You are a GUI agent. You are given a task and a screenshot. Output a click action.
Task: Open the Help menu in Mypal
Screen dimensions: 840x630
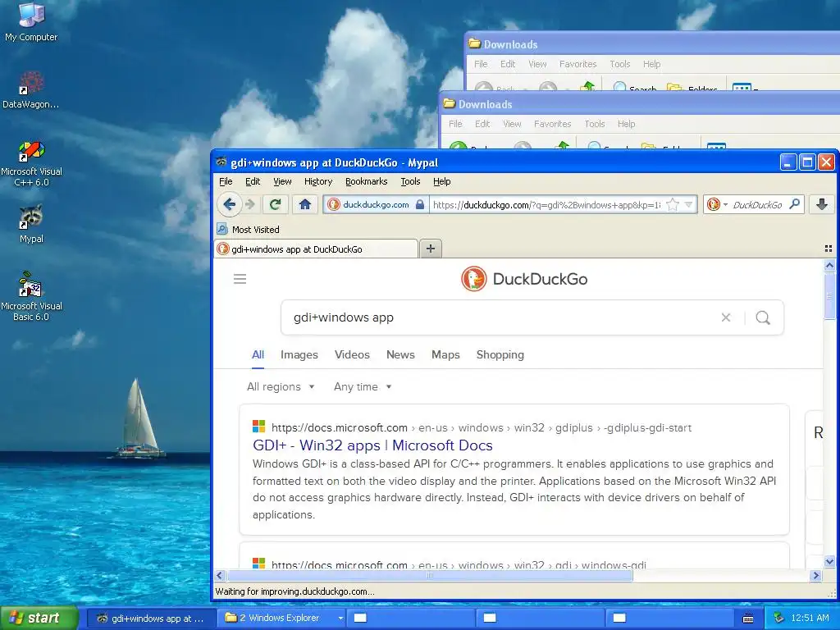click(442, 181)
